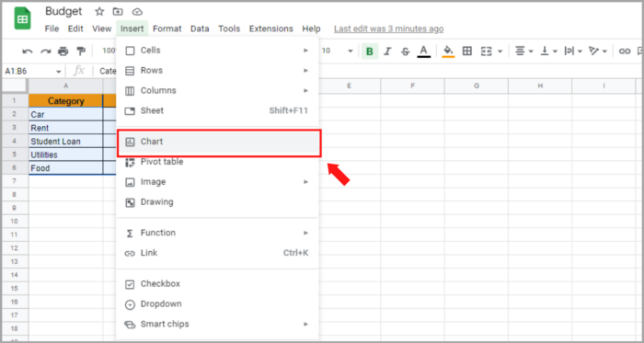Image resolution: width=644 pixels, height=343 pixels.
Task: Click the Print icon
Action: pos(63,51)
